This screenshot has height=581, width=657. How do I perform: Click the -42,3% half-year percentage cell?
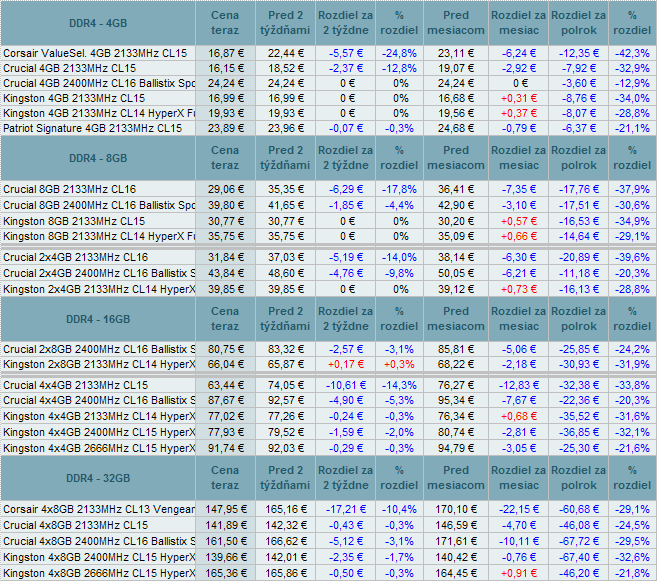point(632,53)
